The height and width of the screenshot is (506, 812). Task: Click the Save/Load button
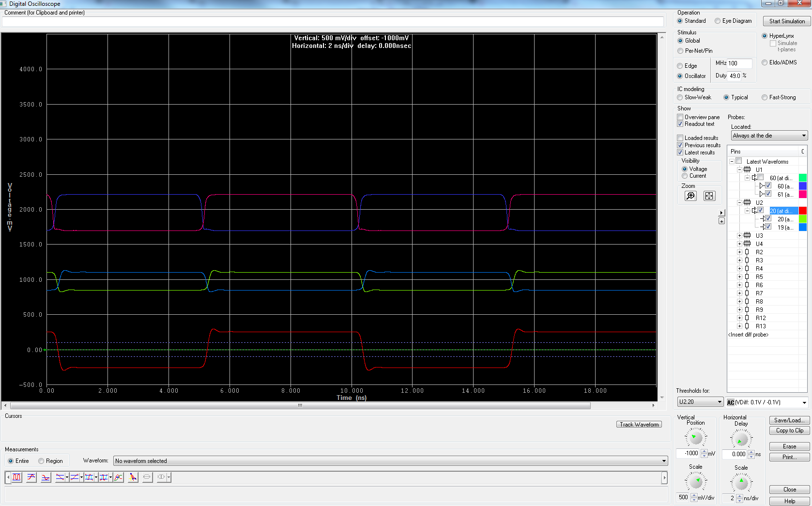(x=790, y=420)
